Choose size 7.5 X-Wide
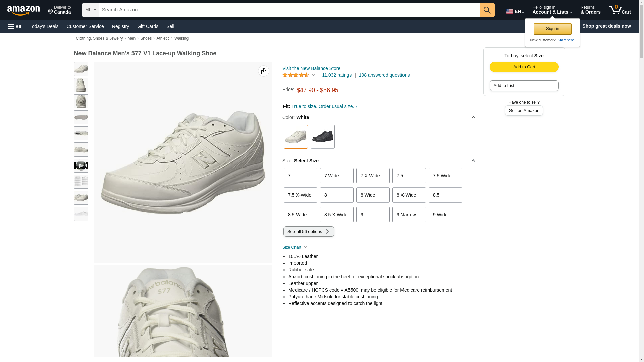This screenshot has height=362, width=644. pos(300,195)
